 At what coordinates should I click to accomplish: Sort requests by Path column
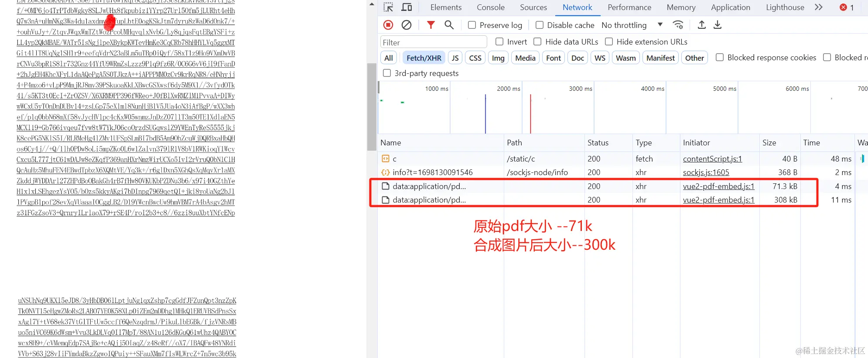[x=544, y=143]
